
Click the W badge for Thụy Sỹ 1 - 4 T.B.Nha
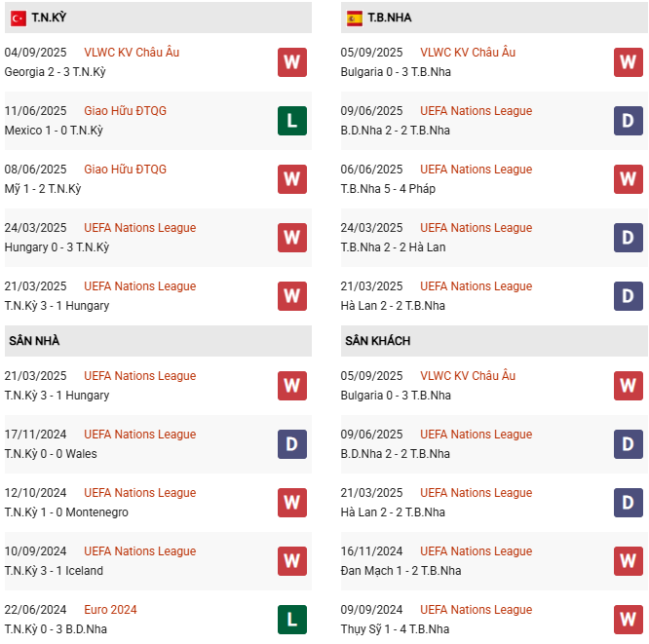(629, 620)
